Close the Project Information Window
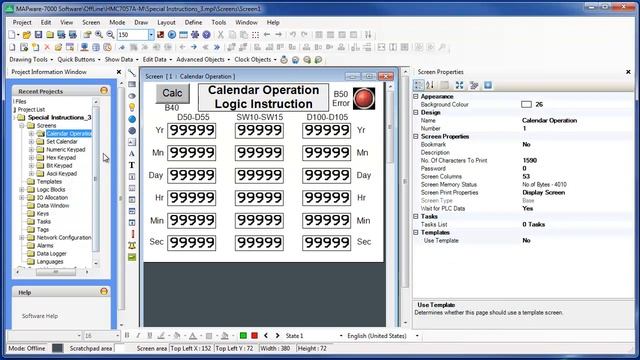The image size is (640, 360). point(119,72)
